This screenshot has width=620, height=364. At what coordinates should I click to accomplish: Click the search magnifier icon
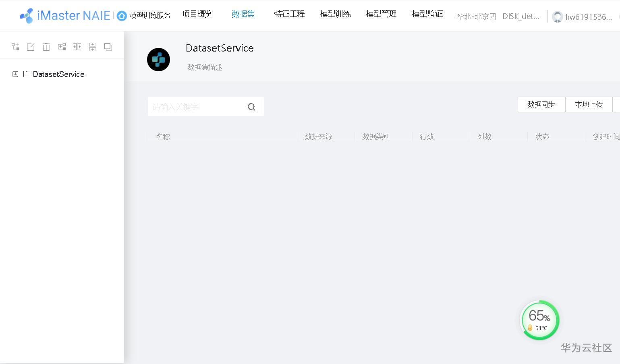point(251,107)
